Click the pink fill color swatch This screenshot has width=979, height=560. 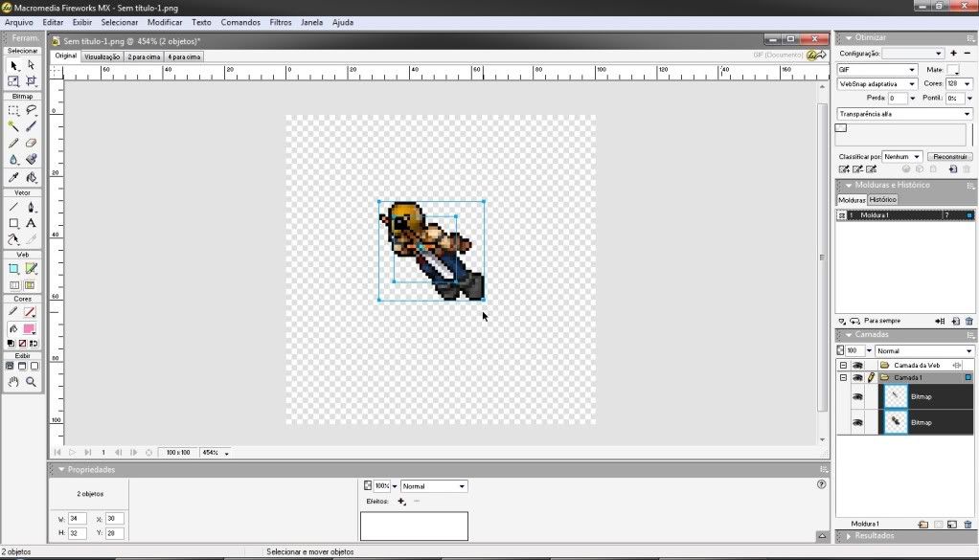30,328
